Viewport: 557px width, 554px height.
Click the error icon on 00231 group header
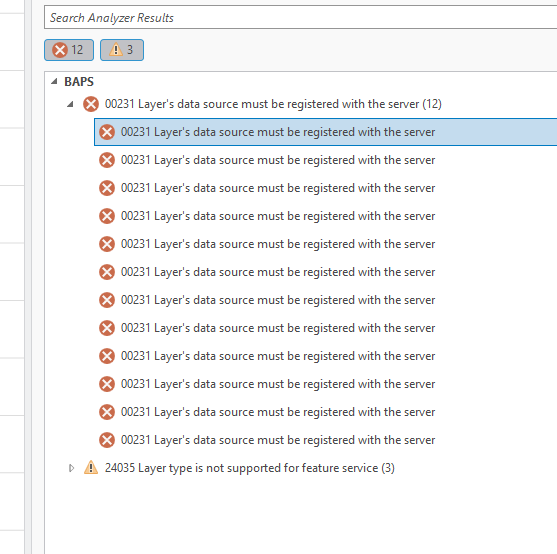point(91,104)
